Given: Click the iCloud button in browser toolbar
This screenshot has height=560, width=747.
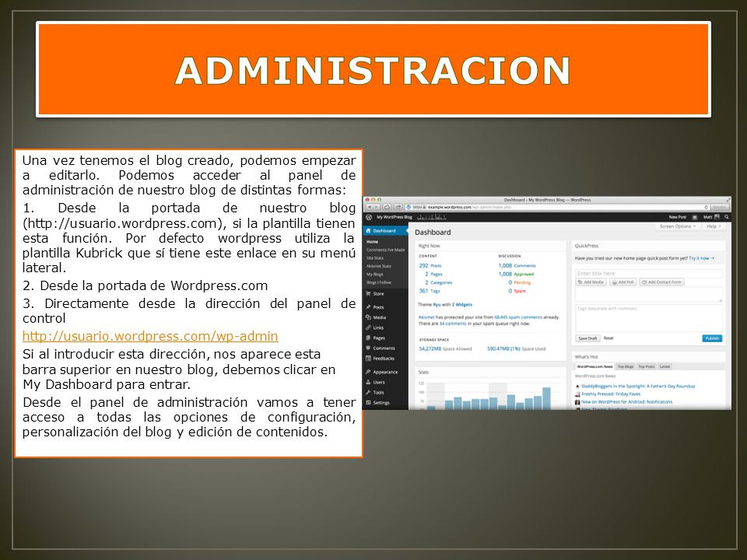Looking at the screenshot, I should tap(387, 207).
